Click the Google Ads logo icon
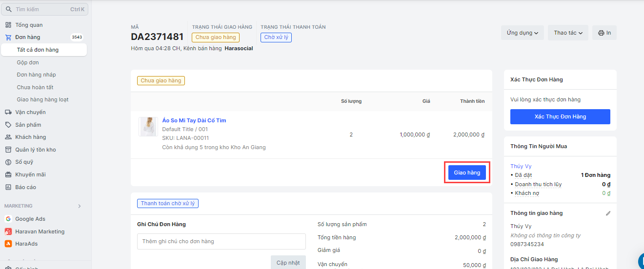Viewport: 644px width, 269px height. (8, 219)
